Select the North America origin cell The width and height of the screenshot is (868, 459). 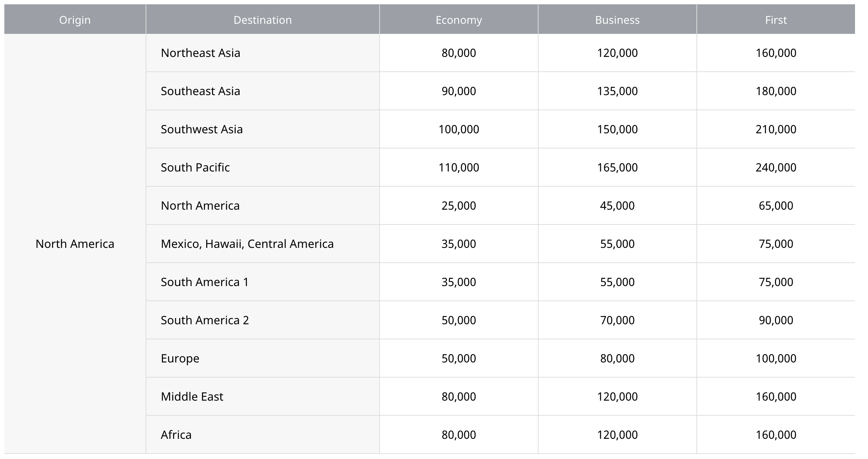75,244
